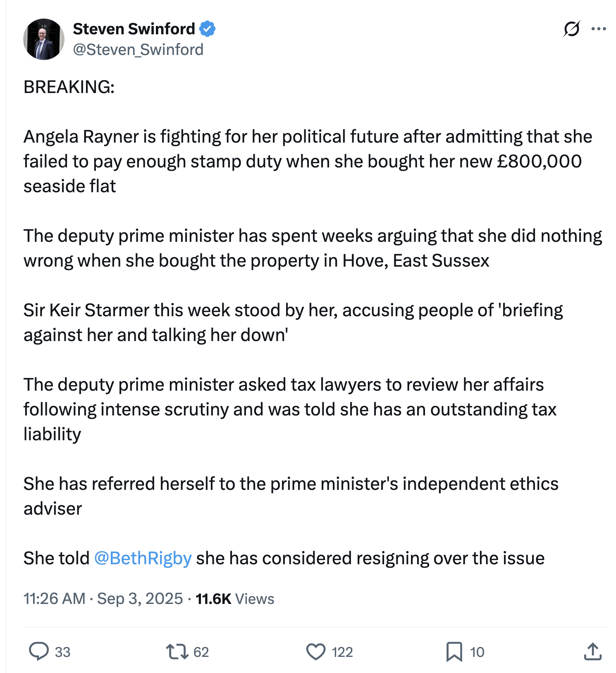Click the reply speech bubble icon
616x673 pixels.
39,652
